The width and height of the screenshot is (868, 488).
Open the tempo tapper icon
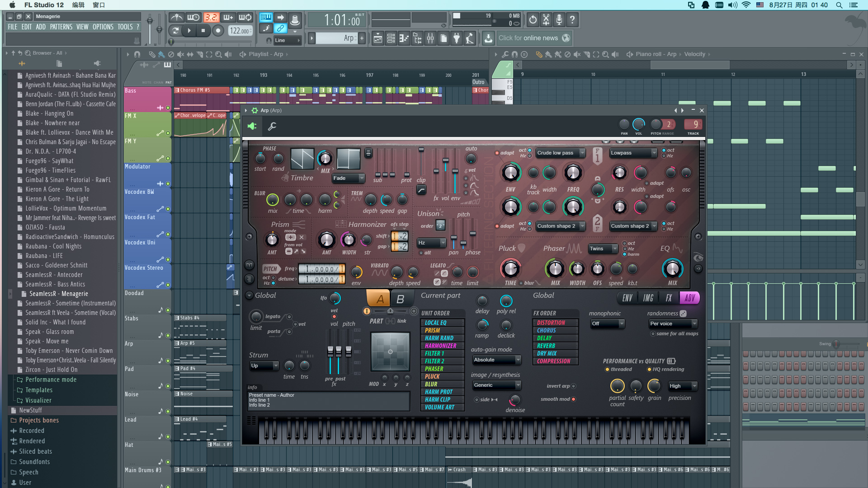(x=470, y=38)
